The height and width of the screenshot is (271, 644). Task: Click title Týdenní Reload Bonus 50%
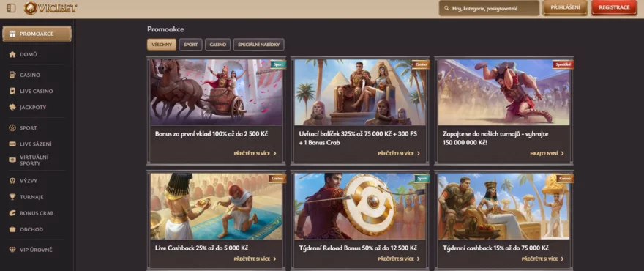(x=358, y=248)
